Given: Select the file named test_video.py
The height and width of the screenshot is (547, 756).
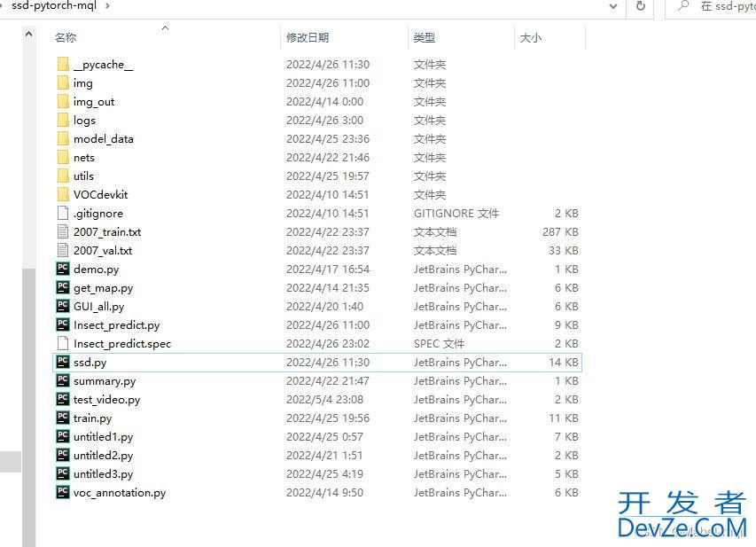Looking at the screenshot, I should 107,400.
